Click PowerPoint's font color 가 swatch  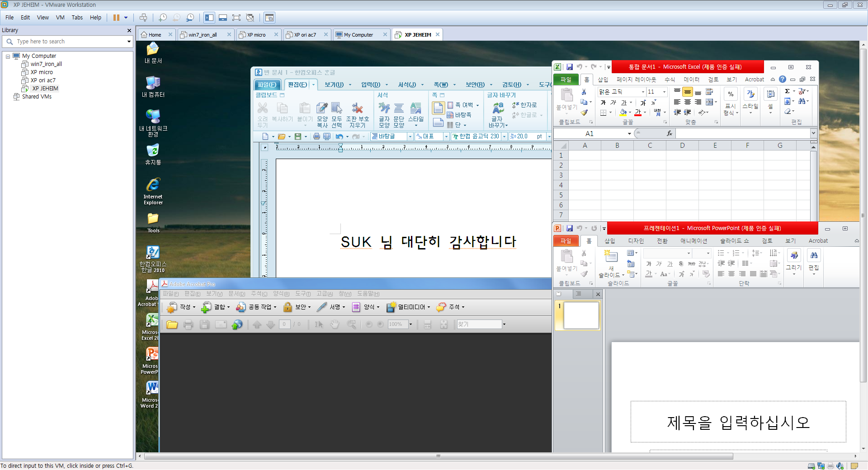[x=649, y=274]
